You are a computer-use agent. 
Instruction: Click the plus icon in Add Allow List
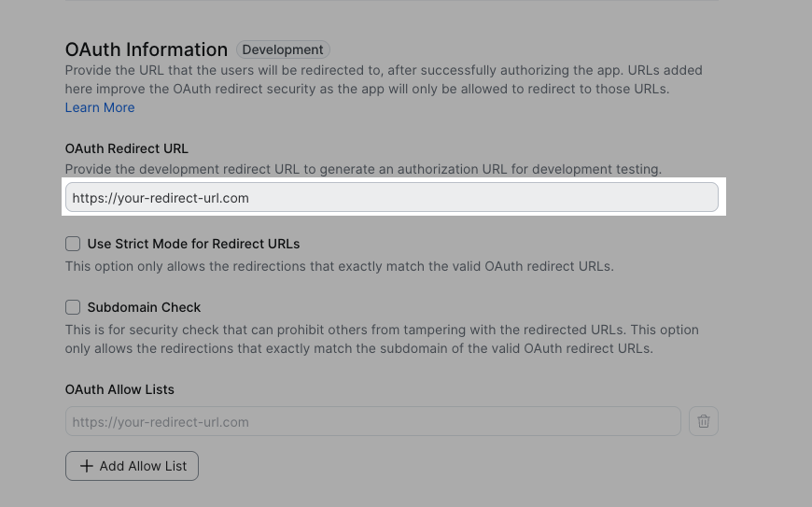click(87, 466)
